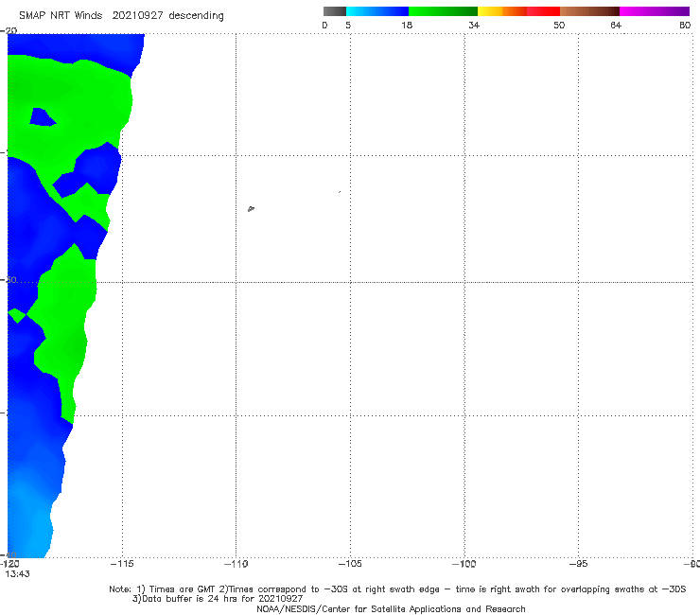The width and height of the screenshot is (700, 615).
Task: Click the colorbar label "18"
Action: click(407, 25)
